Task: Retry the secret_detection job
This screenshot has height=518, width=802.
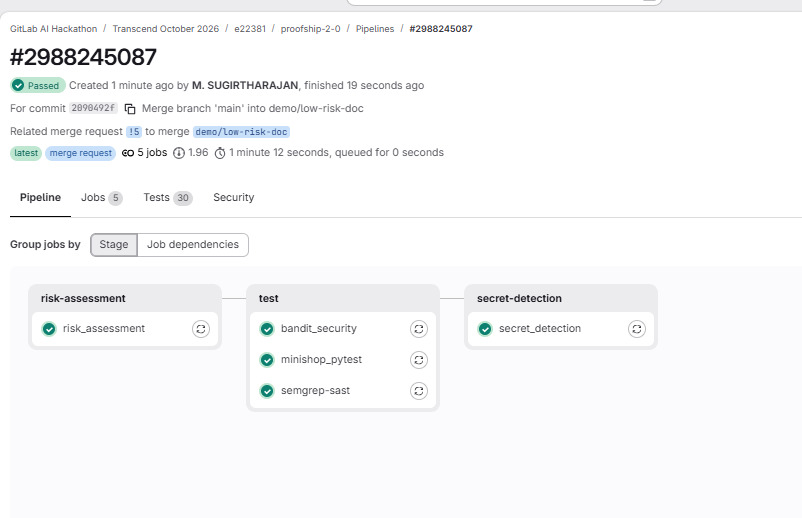Action: coord(636,329)
